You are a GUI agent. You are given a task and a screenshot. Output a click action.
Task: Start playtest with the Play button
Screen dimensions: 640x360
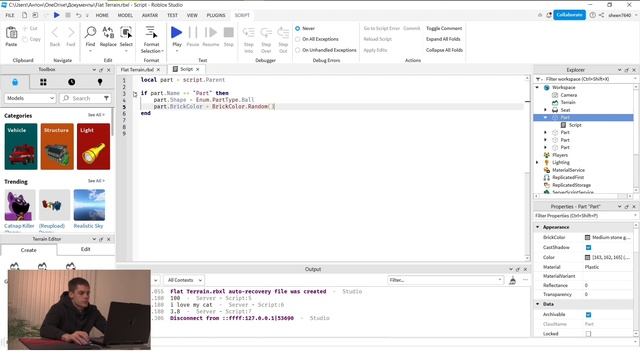[177, 33]
